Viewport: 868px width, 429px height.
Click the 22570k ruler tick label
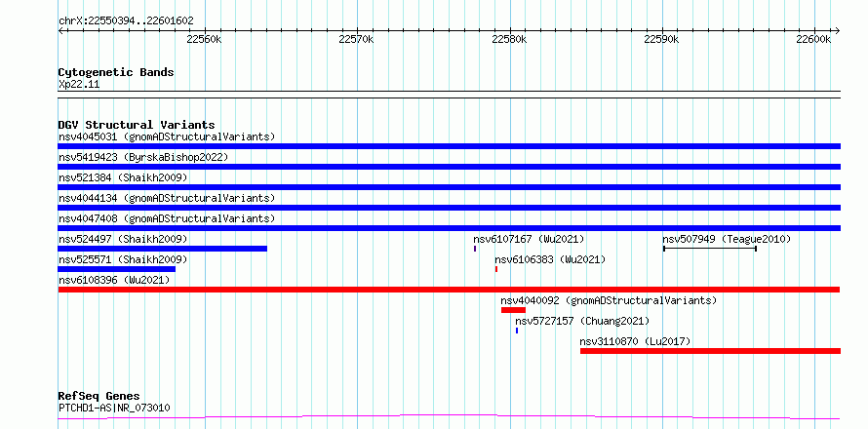tap(357, 39)
